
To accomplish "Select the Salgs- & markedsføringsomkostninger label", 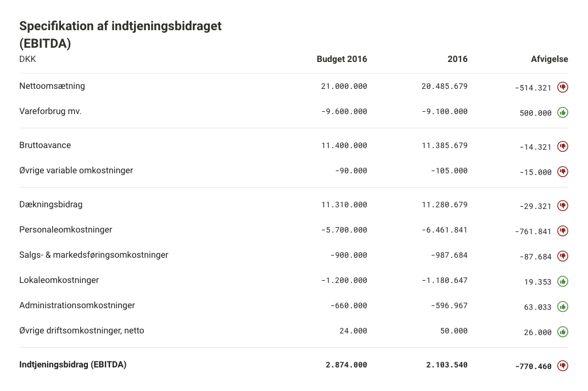I will coord(94,255).
